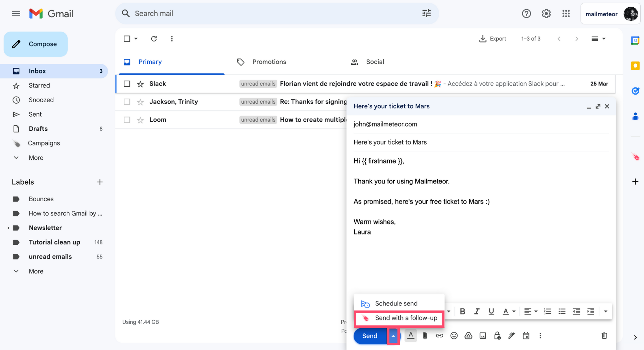Image resolution: width=644 pixels, height=350 pixels.
Task: Star the Jackson, Trinity email
Action: (x=140, y=102)
